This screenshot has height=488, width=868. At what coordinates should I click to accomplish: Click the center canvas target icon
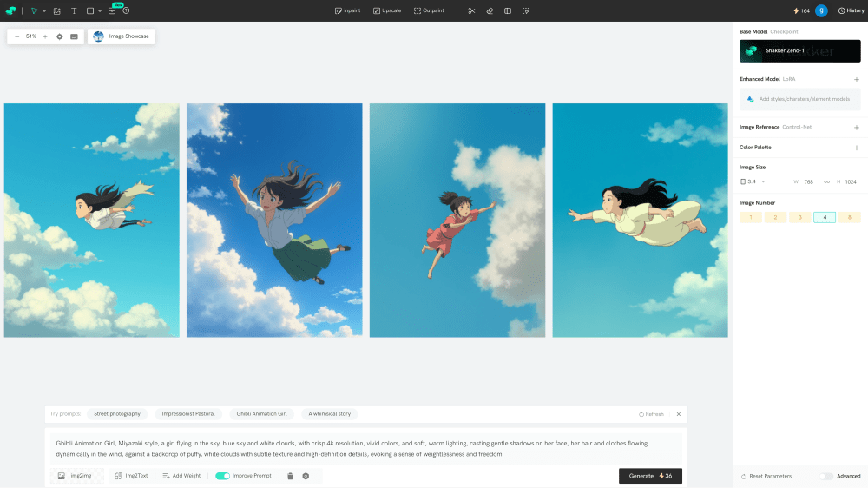pos(60,36)
